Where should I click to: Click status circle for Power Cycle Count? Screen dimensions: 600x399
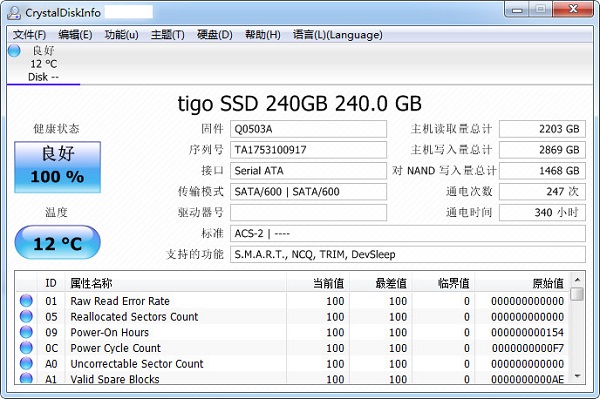pyautogui.click(x=26, y=348)
